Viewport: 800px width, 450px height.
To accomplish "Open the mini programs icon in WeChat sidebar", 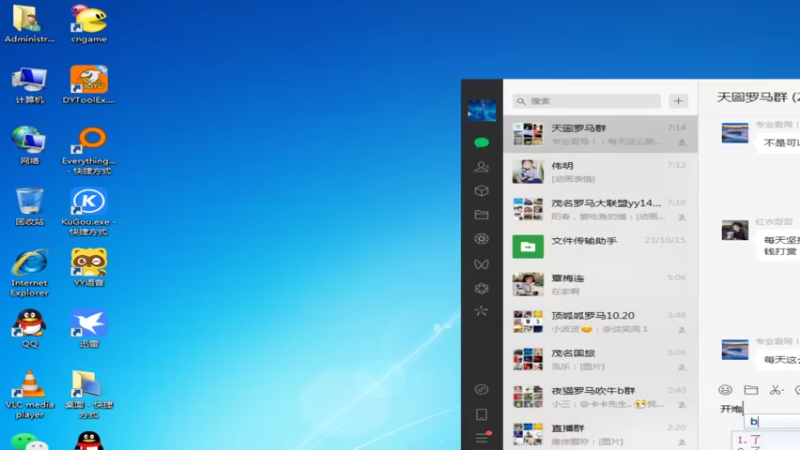I will click(482, 389).
